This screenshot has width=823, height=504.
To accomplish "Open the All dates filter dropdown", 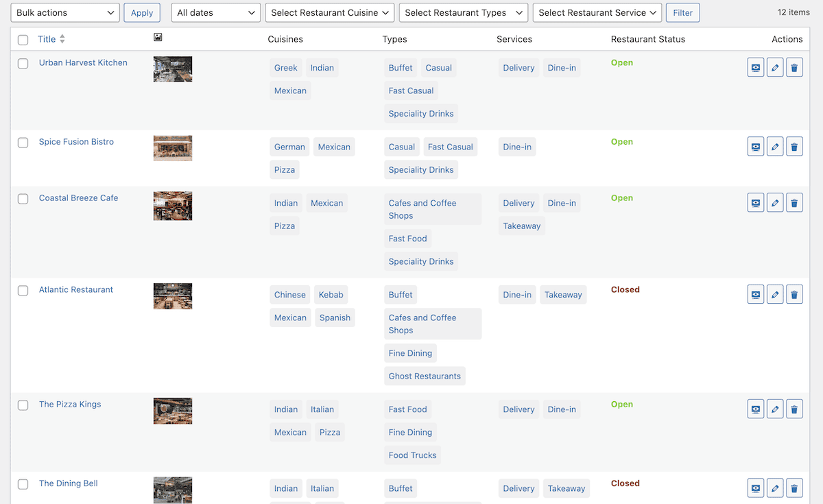I will (x=215, y=13).
